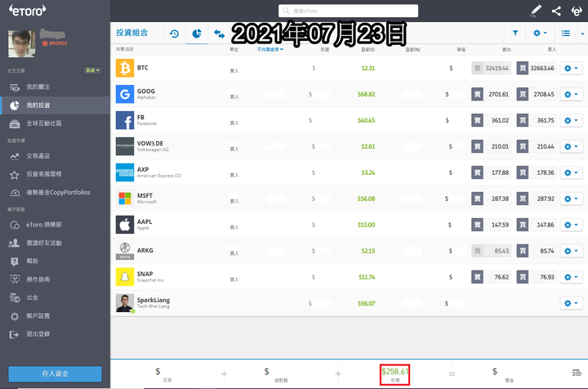Sort by 平均開倉率 column dropdown
This screenshot has height=389, width=588.
(270, 49)
